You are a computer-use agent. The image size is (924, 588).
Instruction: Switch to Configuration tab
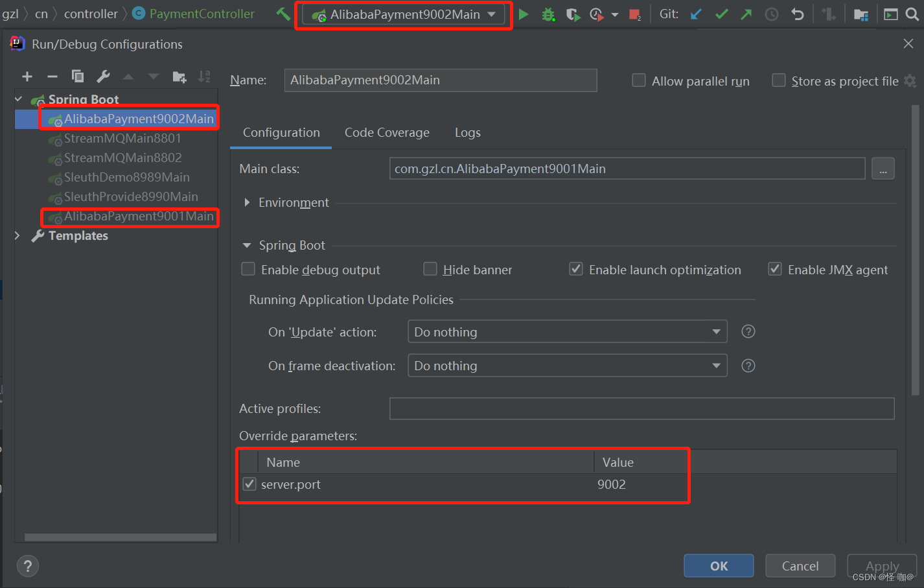pyautogui.click(x=281, y=132)
